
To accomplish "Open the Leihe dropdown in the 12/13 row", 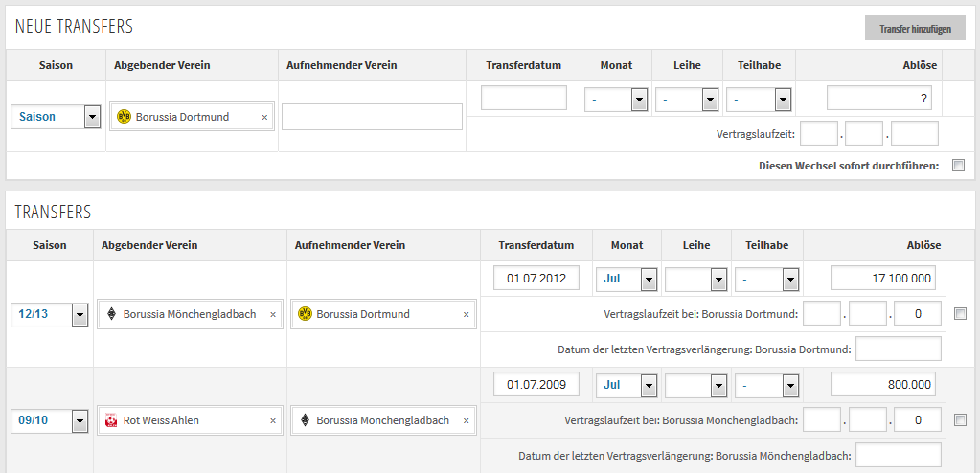I will click(695, 279).
